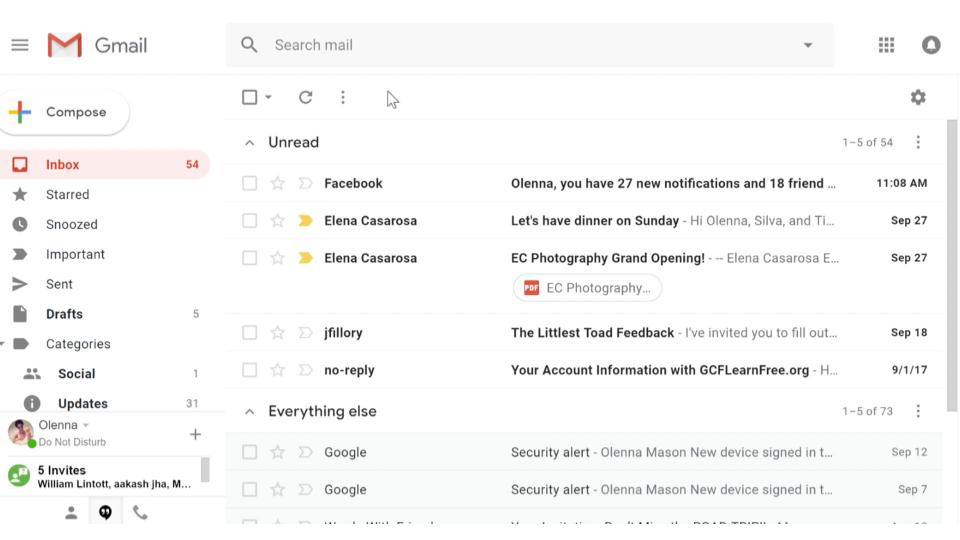
Task: Toggle importance marker on jfillory email
Action: coord(305,332)
